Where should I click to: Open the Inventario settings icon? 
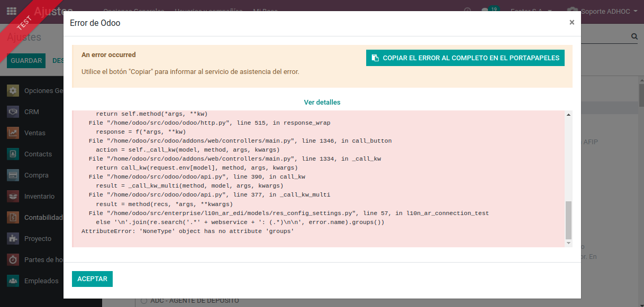tap(13, 197)
